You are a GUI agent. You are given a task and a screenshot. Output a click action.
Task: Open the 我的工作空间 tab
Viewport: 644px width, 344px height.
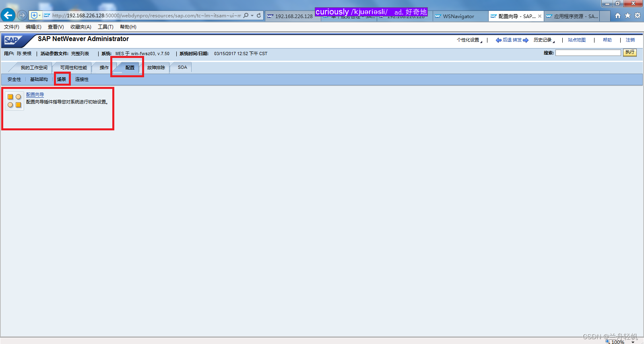coord(34,68)
